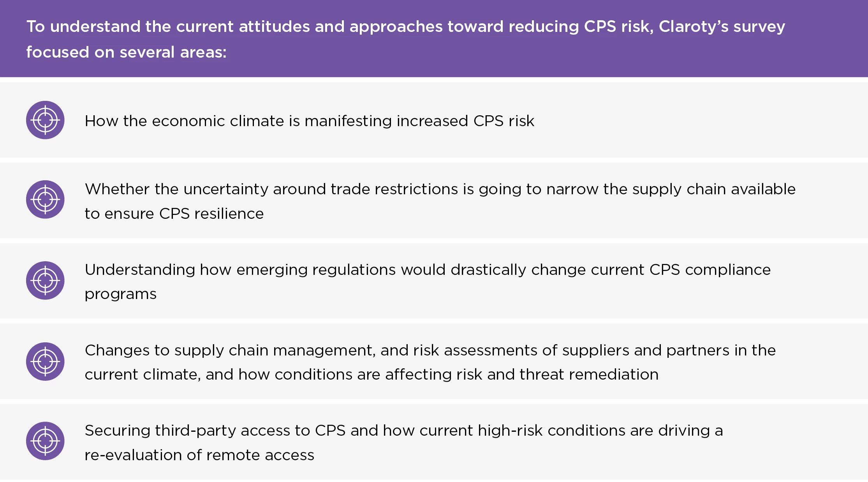Select the header line "focused on several areas:"
This screenshot has width=868, height=482.
[x=126, y=52]
